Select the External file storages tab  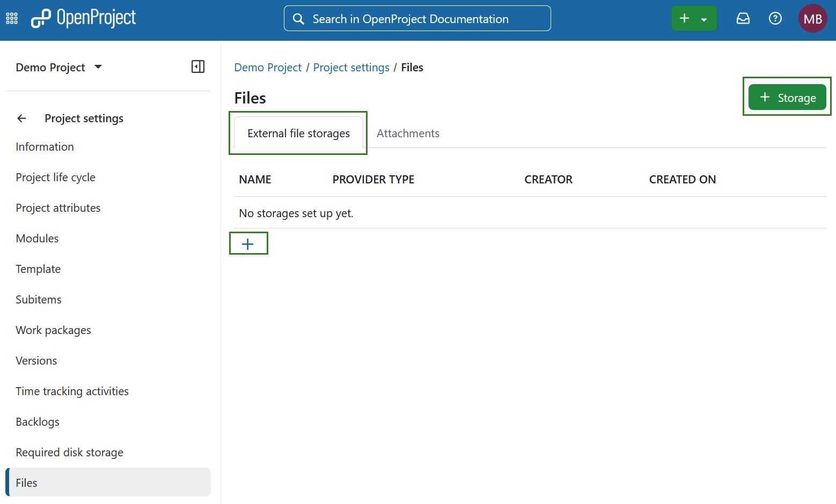point(298,133)
